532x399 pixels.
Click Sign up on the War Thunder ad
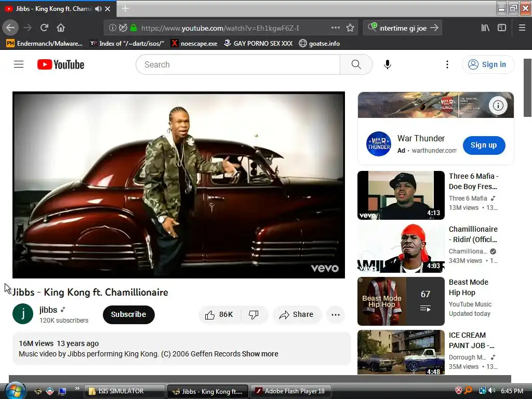point(484,145)
